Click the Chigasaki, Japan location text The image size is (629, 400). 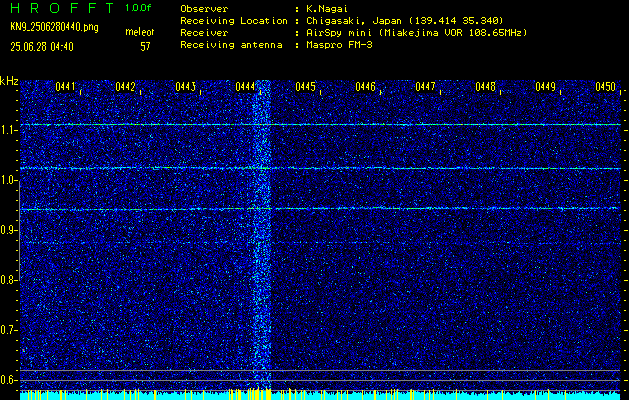[x=405, y=21]
